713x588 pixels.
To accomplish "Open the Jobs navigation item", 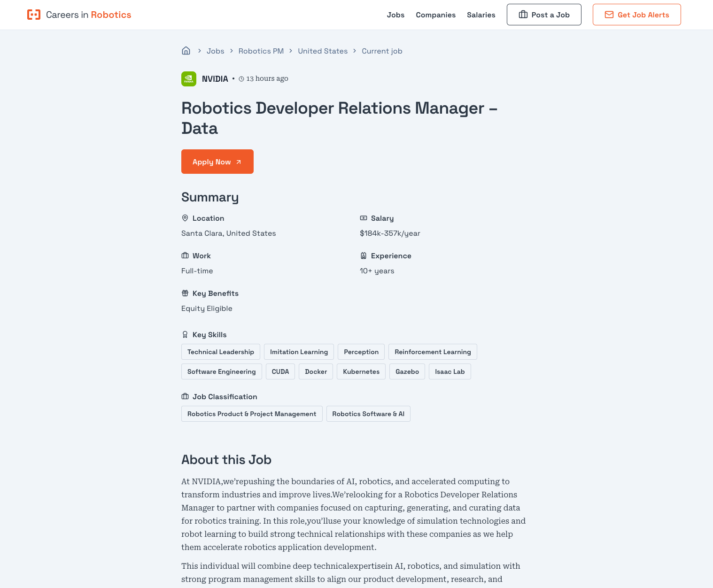I will click(x=395, y=15).
